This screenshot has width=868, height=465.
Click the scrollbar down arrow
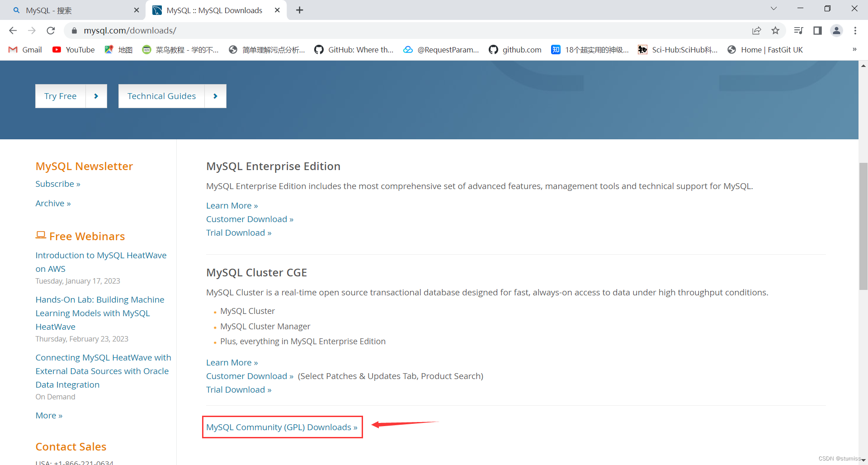click(x=863, y=460)
